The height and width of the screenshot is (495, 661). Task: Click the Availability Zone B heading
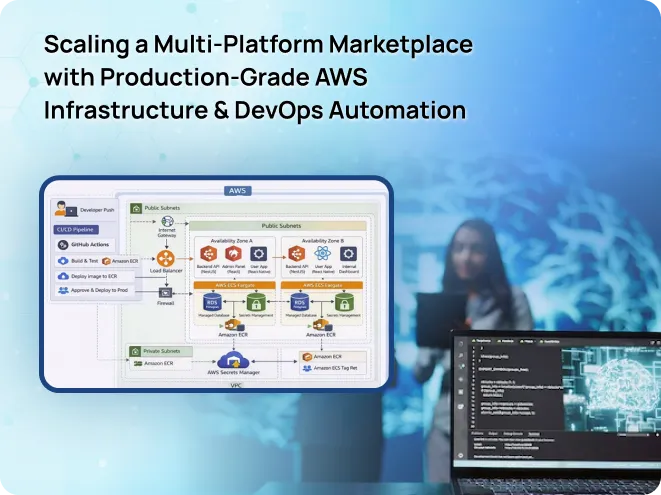(322, 241)
